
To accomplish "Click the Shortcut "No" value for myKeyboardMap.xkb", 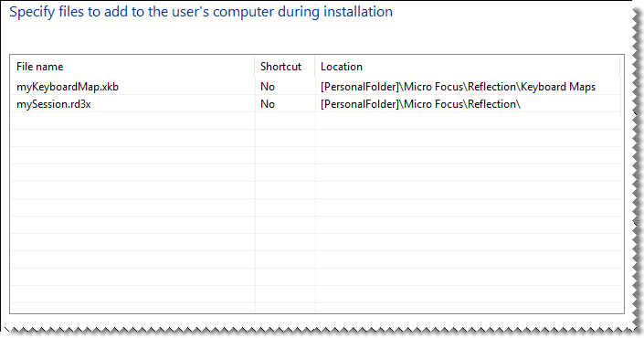I will (268, 87).
